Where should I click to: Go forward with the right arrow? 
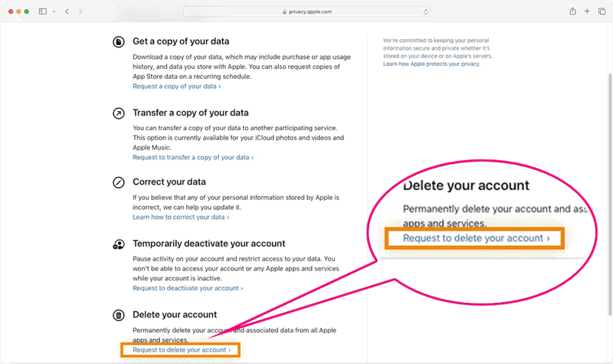81,11
